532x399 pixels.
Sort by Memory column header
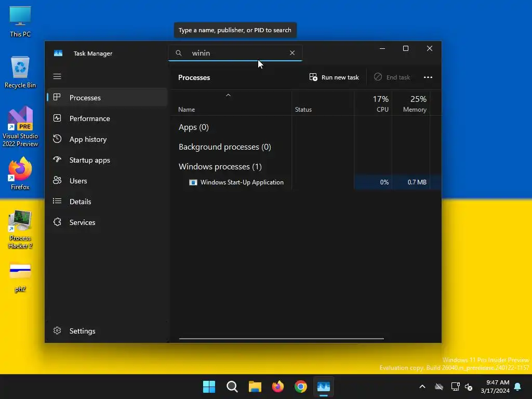(x=411, y=104)
